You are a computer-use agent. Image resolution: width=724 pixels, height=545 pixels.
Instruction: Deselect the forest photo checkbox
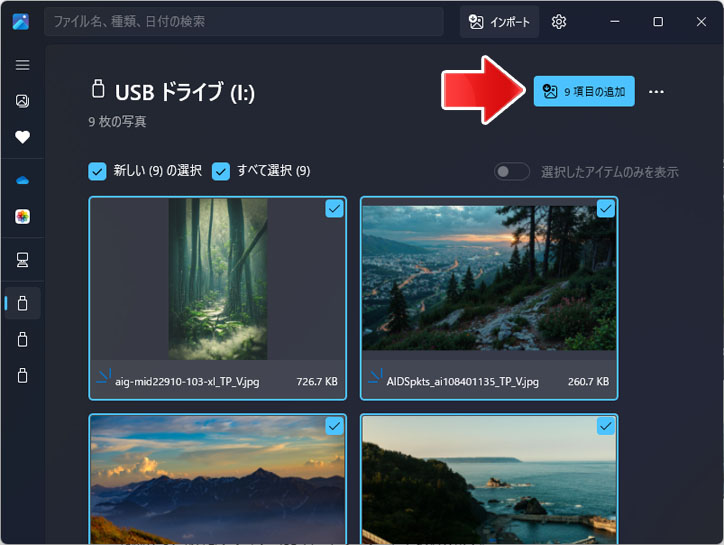[334, 208]
